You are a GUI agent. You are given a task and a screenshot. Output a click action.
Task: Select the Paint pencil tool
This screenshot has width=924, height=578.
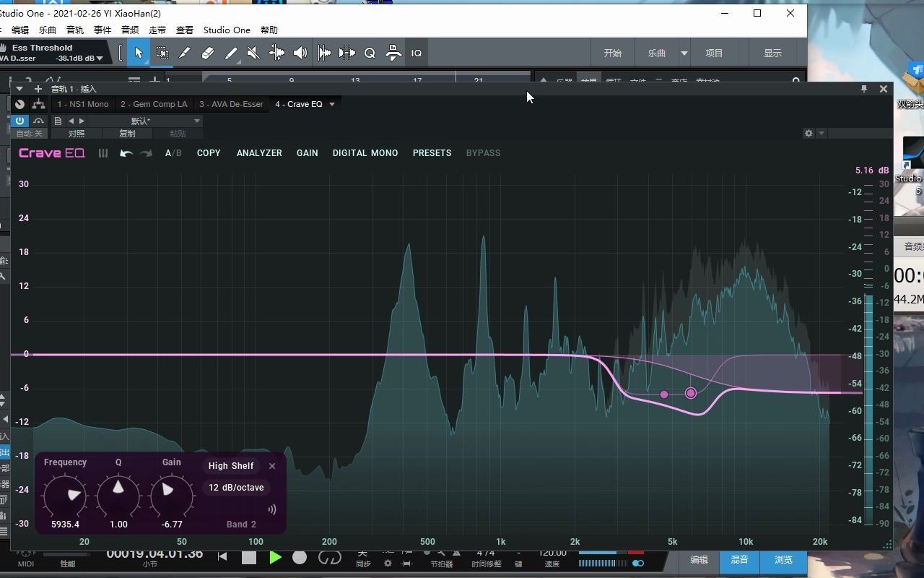(x=231, y=53)
